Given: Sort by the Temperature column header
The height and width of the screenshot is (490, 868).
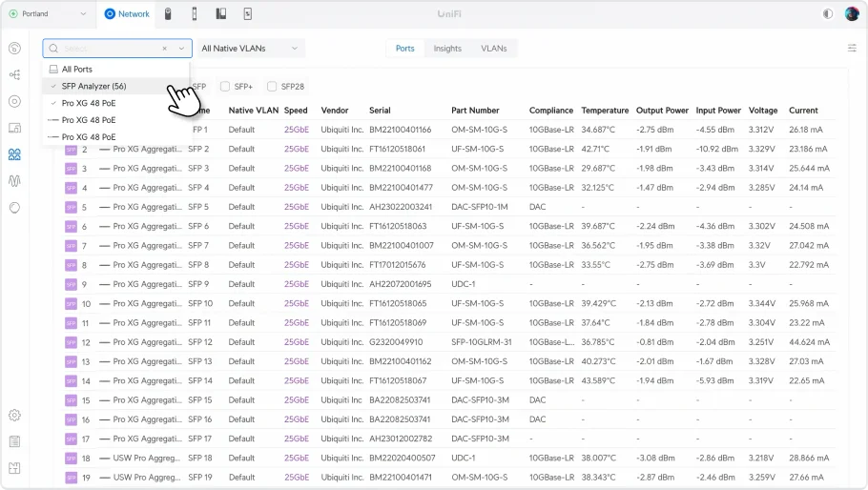Looking at the screenshot, I should (x=605, y=110).
